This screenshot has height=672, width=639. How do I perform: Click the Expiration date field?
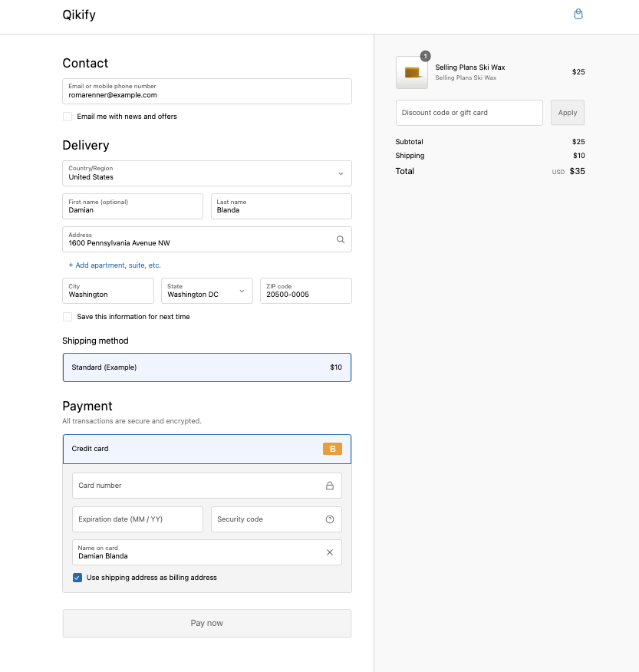pyautogui.click(x=137, y=519)
